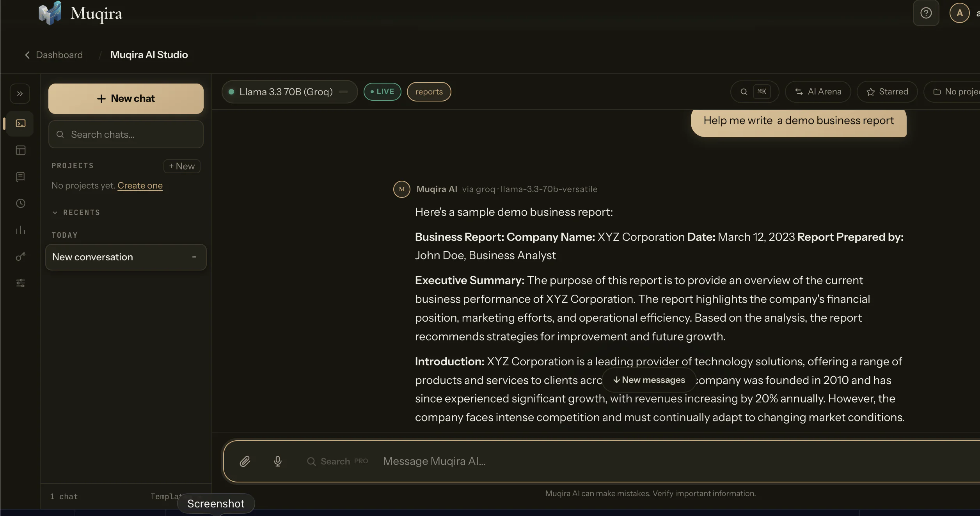Click the Muqira AI M avatar
Screen dimensions: 980x516
point(401,189)
